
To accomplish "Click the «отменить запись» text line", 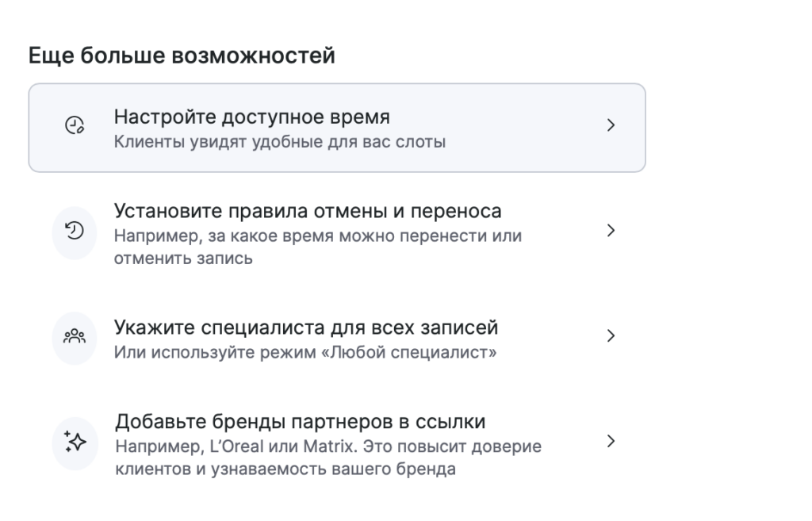I will coord(183,259).
